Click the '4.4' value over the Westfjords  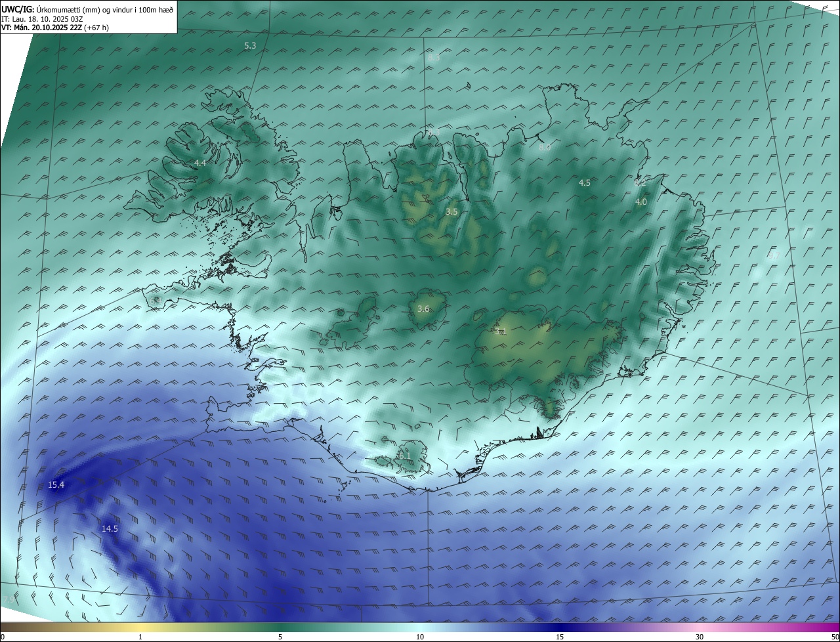tap(200, 163)
